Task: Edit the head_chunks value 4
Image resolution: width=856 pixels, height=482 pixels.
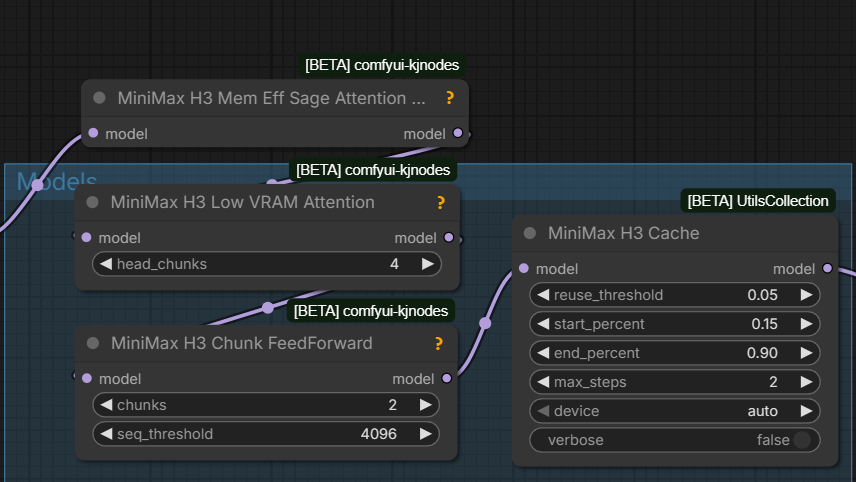Action: [394, 264]
